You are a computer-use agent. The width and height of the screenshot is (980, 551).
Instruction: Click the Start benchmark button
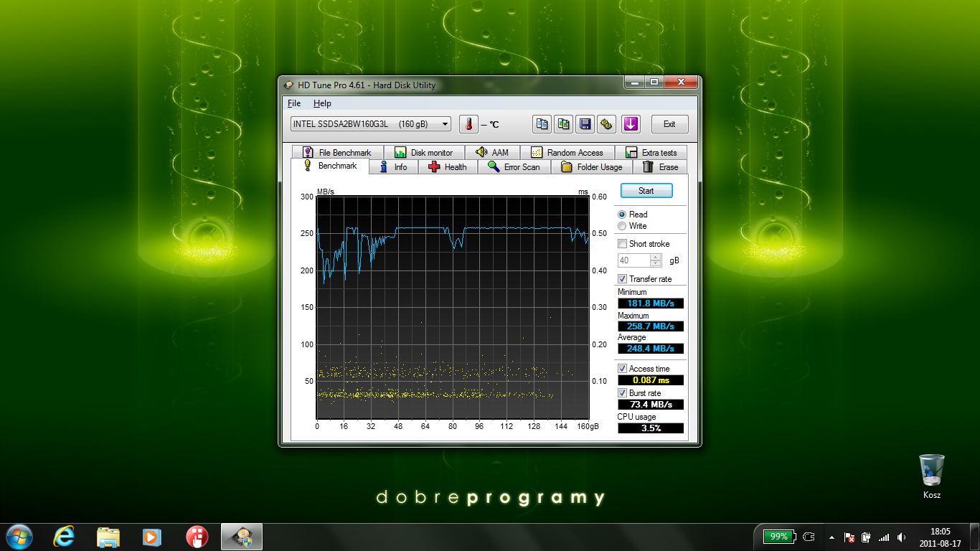646,191
